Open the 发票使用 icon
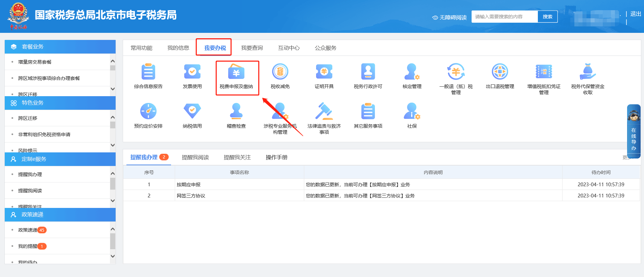This screenshot has width=644, height=277. 192,72
